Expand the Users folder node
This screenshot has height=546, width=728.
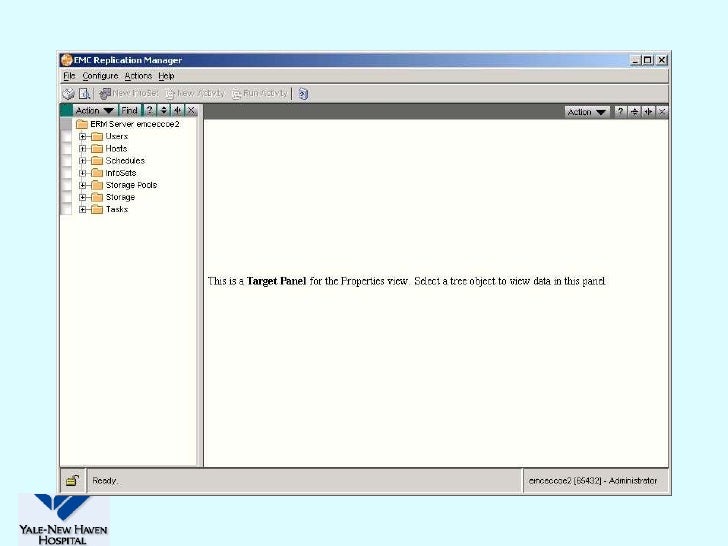pos(83,136)
